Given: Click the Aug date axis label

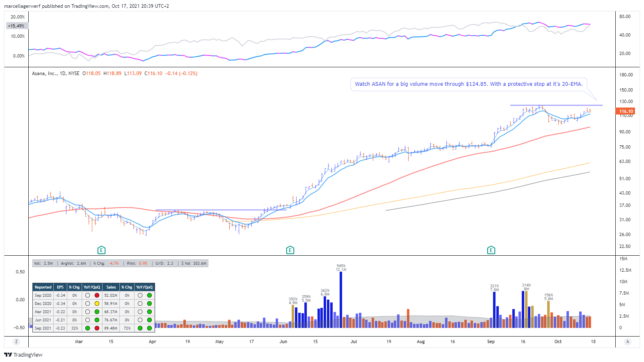Looking at the screenshot, I should (x=420, y=341).
